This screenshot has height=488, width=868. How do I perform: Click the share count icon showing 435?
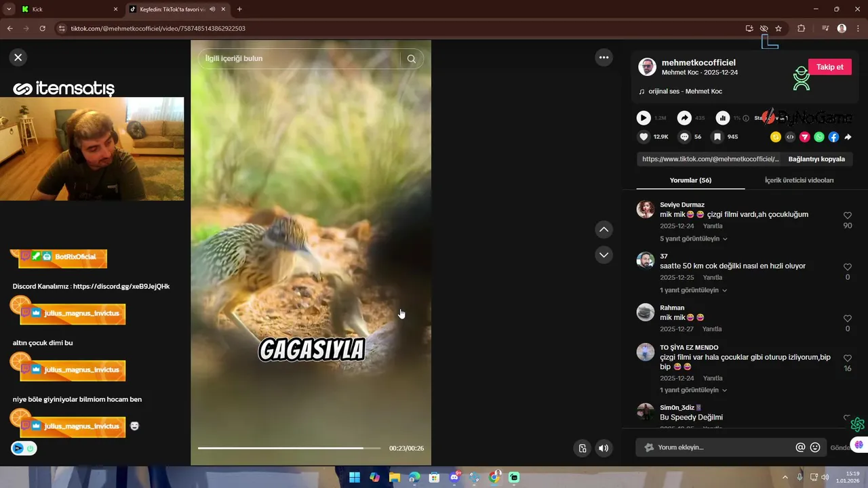[684, 118]
